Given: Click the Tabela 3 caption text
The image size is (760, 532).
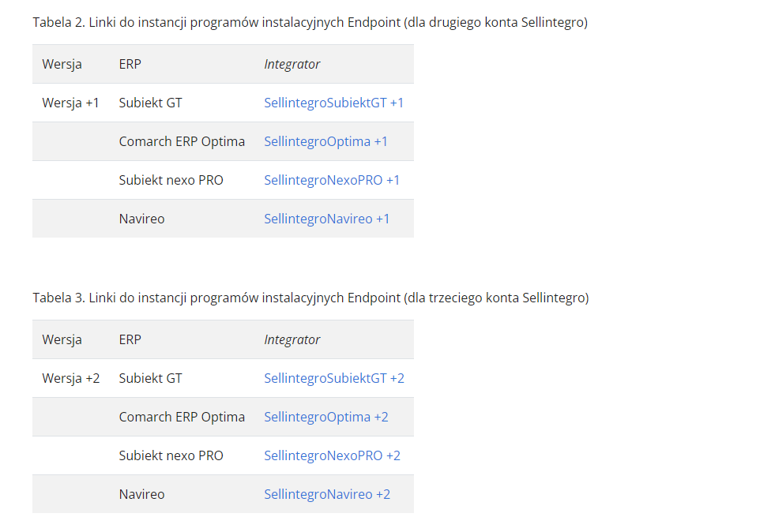Looking at the screenshot, I should tap(310, 298).
